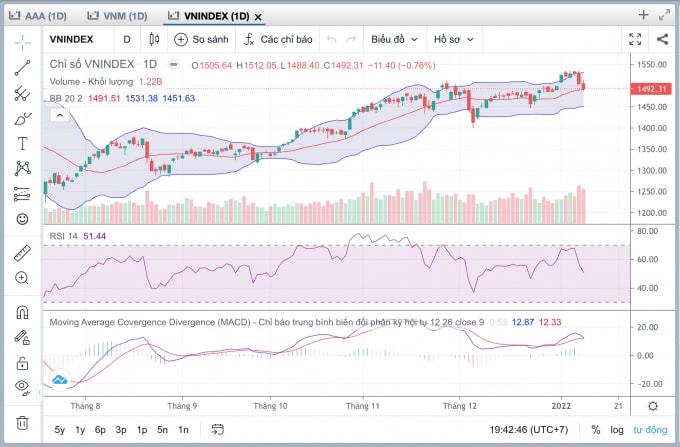
Task: Toggle percent scale mode
Action: (x=595, y=430)
